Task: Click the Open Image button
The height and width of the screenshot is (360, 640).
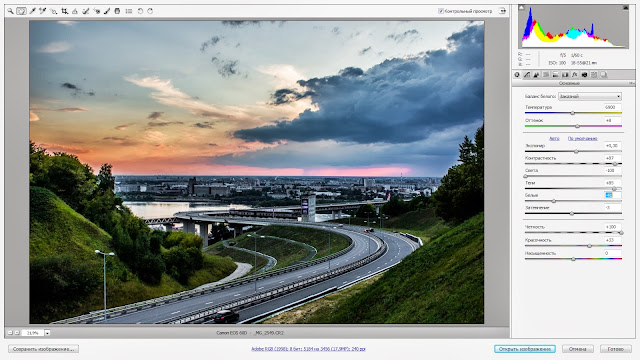Action: [524, 349]
